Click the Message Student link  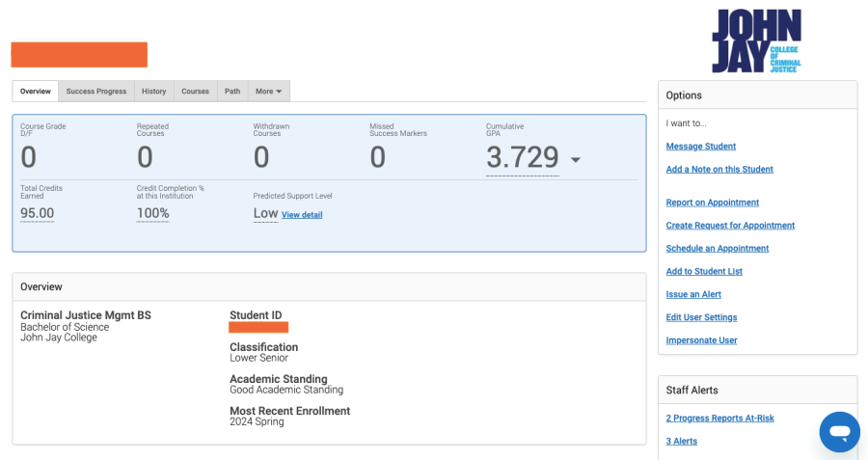pos(701,147)
